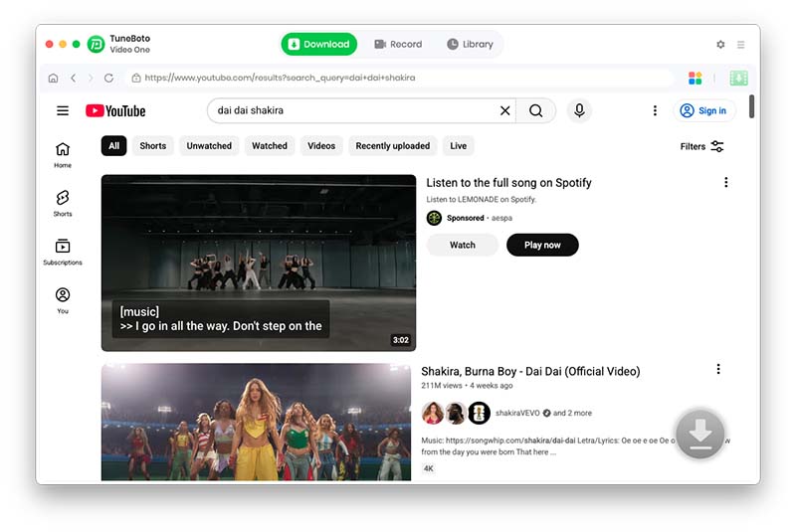Click the shakiraVEVO channel avatars
The image size is (796, 532).
click(456, 413)
